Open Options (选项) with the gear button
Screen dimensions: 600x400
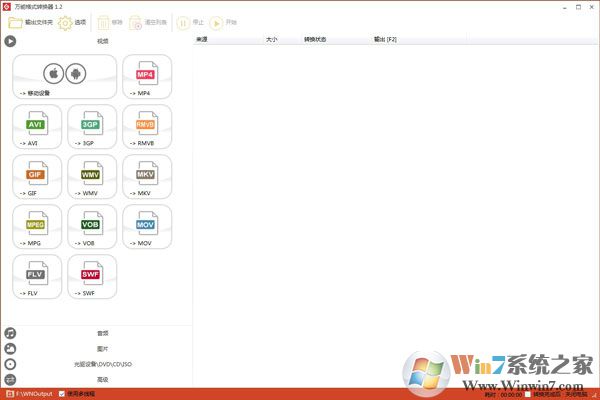tap(72, 21)
